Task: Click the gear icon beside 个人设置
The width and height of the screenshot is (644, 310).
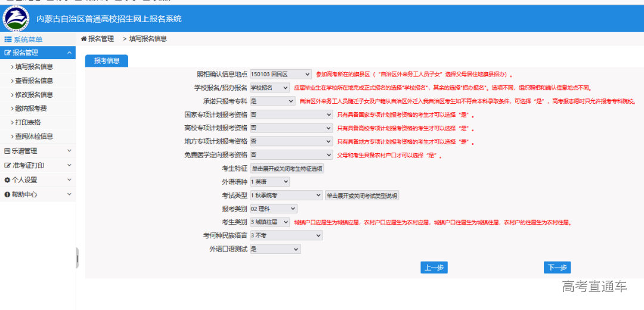Action: click(x=7, y=180)
